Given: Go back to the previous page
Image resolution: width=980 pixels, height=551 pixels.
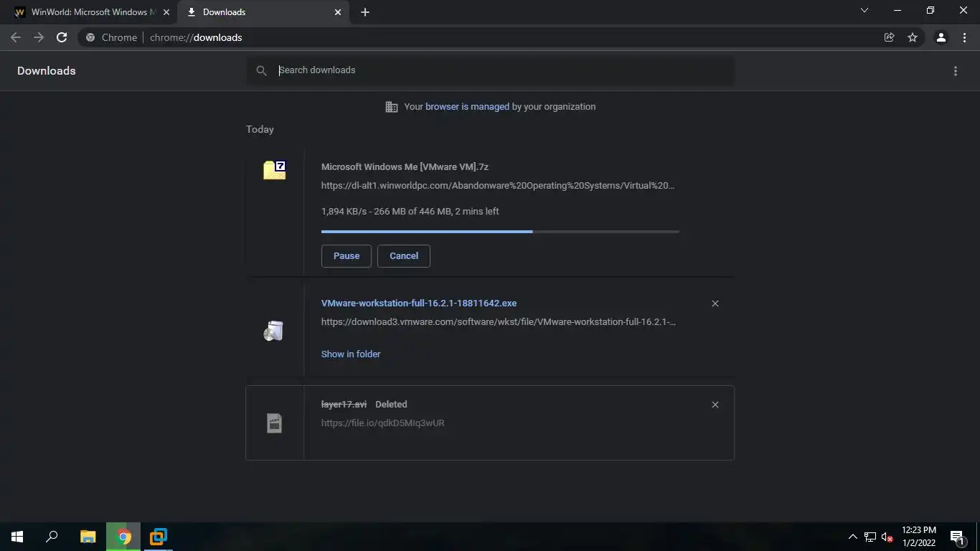Looking at the screenshot, I should coord(16,37).
